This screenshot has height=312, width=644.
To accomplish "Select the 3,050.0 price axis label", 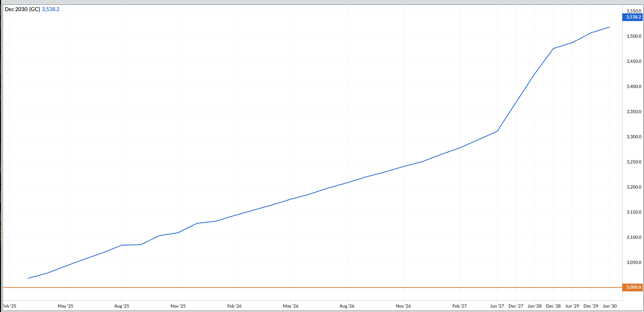I will [x=634, y=262].
